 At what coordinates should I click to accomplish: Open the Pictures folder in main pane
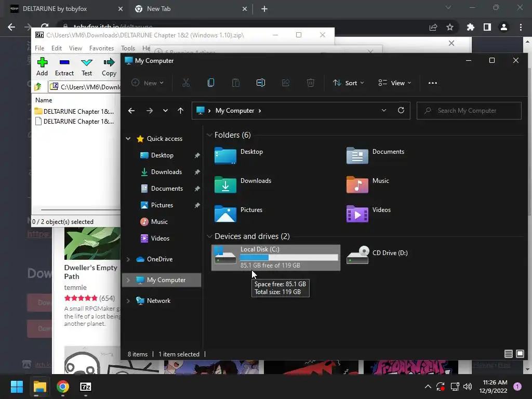pos(238,214)
